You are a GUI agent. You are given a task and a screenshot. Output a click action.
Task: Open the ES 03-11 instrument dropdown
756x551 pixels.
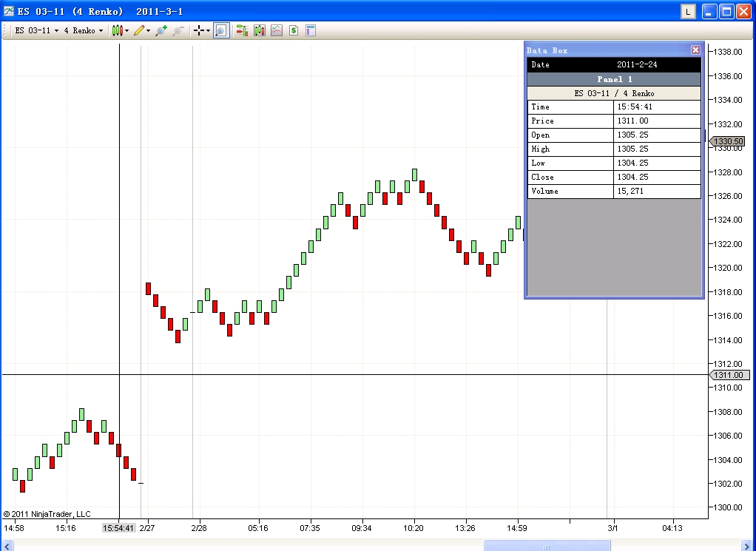(x=37, y=30)
